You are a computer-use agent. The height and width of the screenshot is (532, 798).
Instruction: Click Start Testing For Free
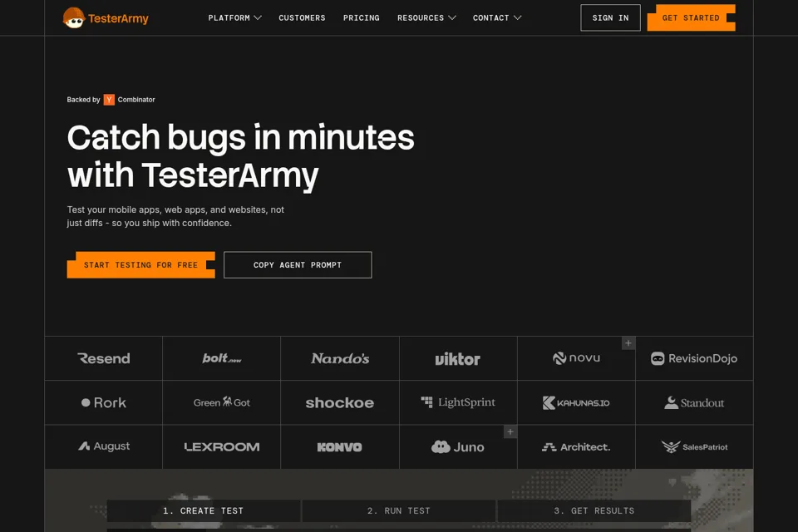click(x=141, y=264)
